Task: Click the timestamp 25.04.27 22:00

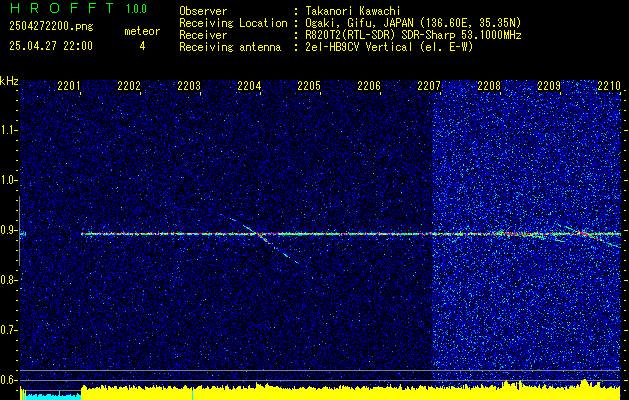Action: click(51, 46)
